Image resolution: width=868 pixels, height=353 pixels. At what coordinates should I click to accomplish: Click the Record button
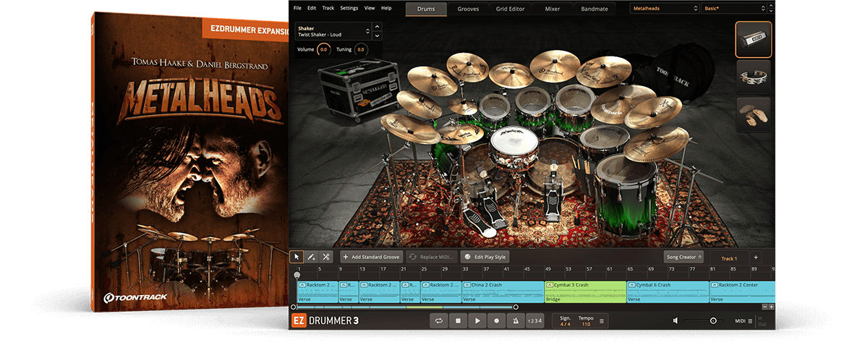[496, 320]
